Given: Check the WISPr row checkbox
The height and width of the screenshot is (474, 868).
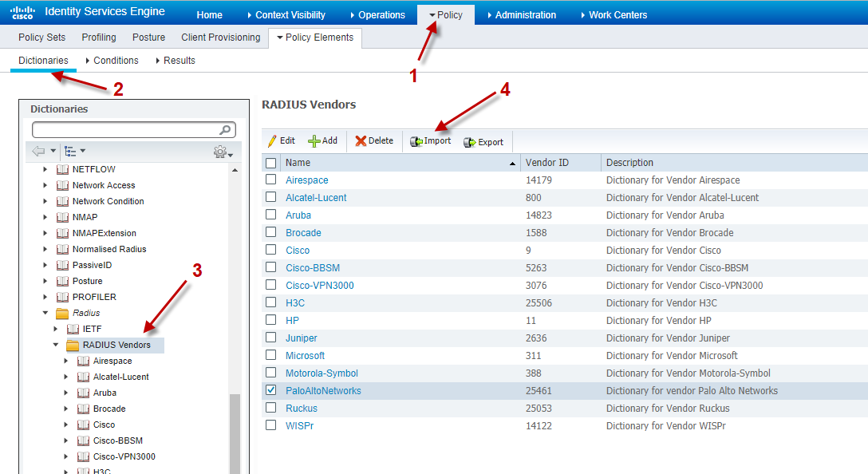Looking at the screenshot, I should tap(270, 425).
